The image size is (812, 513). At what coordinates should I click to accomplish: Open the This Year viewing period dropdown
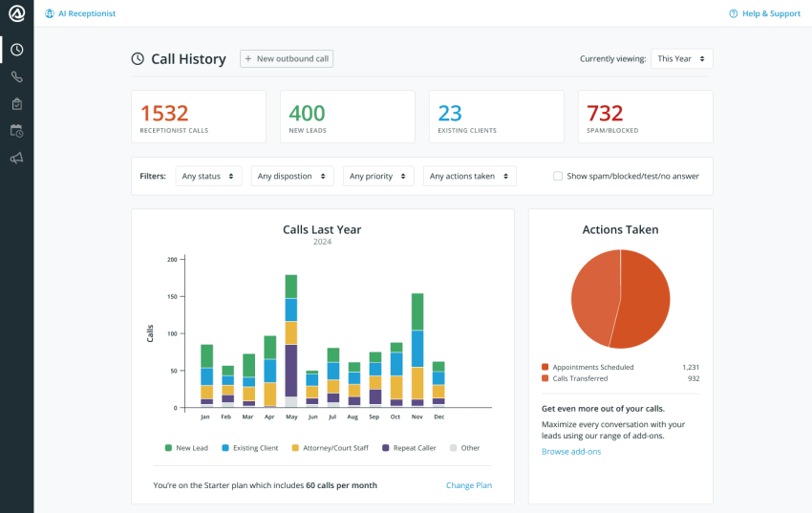click(x=681, y=59)
